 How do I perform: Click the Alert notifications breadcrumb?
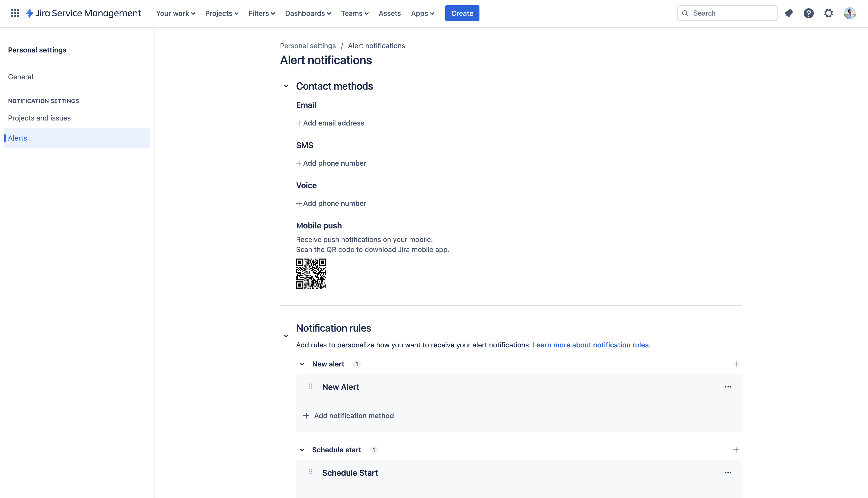point(376,46)
